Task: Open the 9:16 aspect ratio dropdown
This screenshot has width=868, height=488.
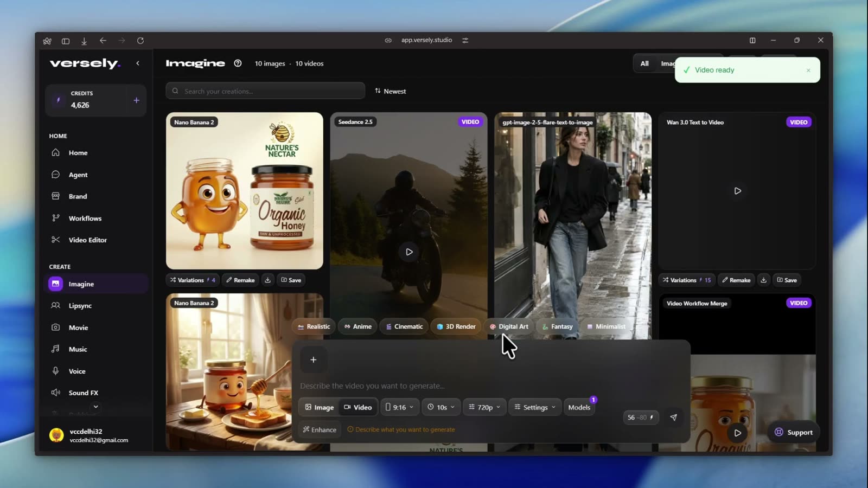Action: (399, 407)
